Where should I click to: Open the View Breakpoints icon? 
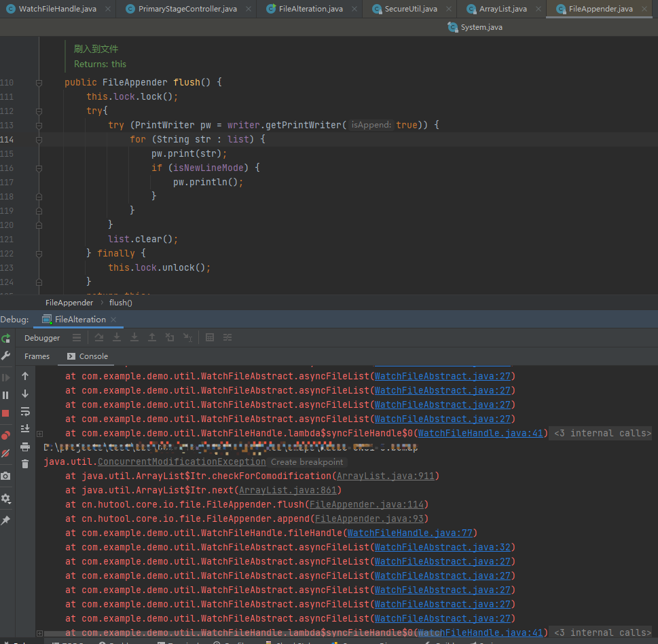6,435
